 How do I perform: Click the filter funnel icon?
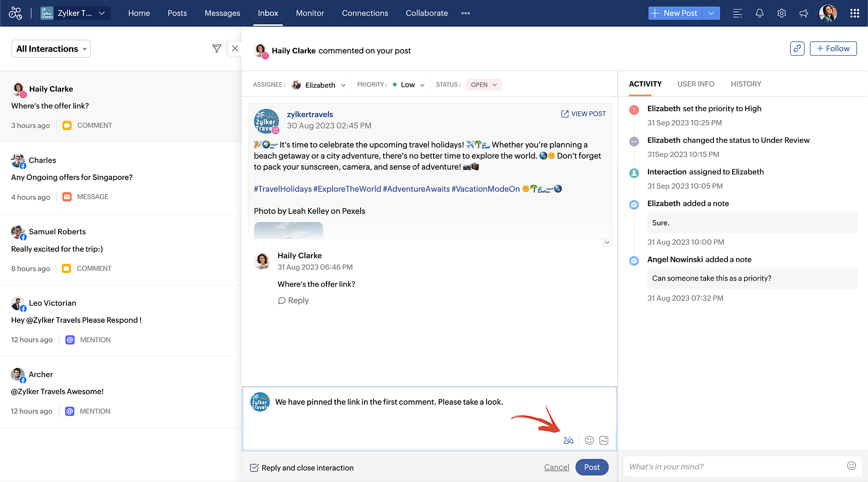tap(217, 49)
